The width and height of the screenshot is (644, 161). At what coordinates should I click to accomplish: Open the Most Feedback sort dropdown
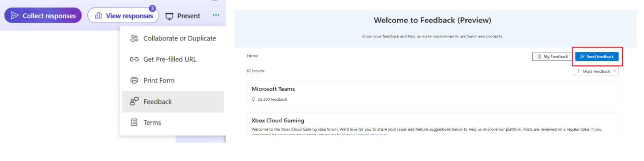point(596,71)
